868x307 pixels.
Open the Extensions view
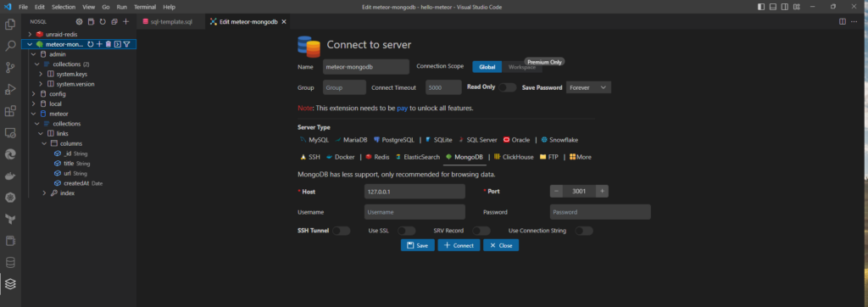(10, 111)
